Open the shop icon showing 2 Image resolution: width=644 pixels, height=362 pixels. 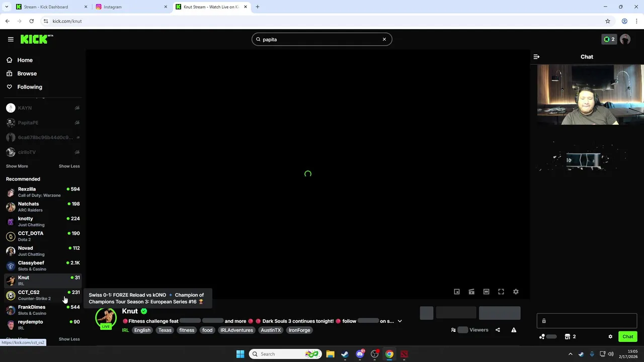[x=570, y=337]
